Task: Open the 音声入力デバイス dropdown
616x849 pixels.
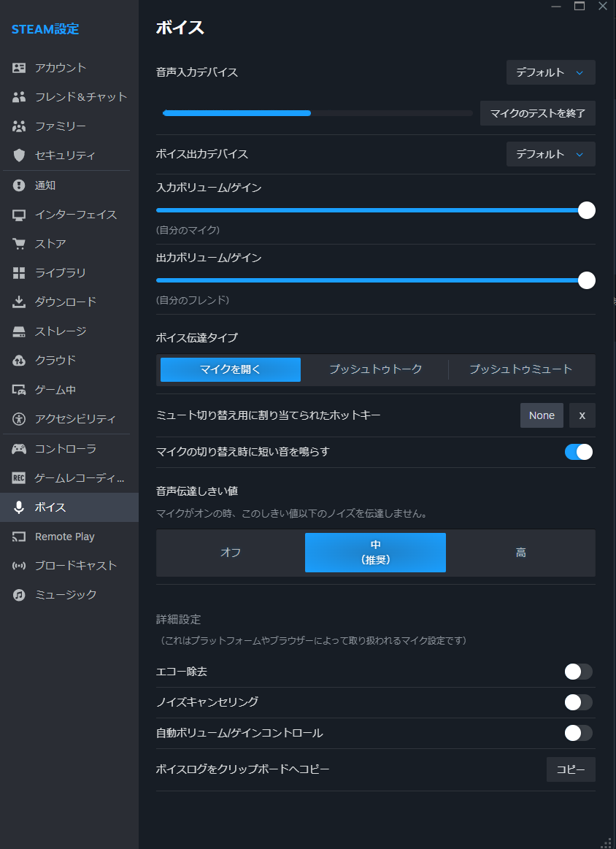Action: pyautogui.click(x=550, y=72)
